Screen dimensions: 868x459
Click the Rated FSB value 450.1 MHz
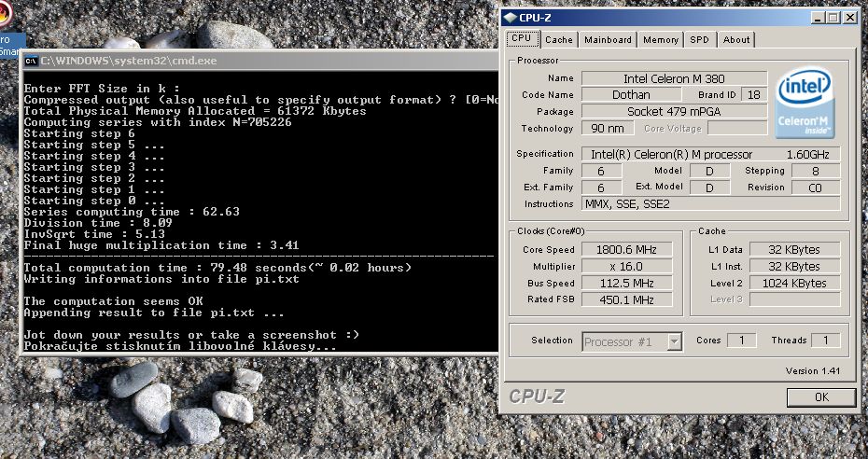tap(626, 299)
